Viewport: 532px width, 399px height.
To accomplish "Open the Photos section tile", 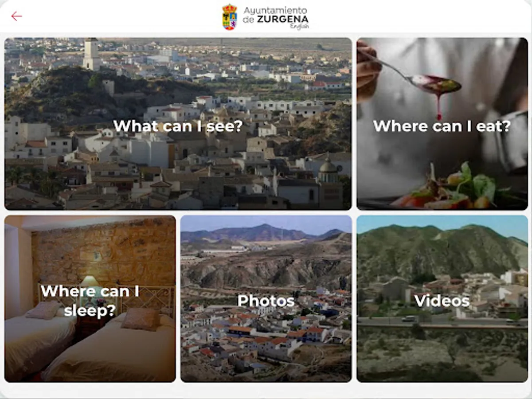I will tap(266, 299).
